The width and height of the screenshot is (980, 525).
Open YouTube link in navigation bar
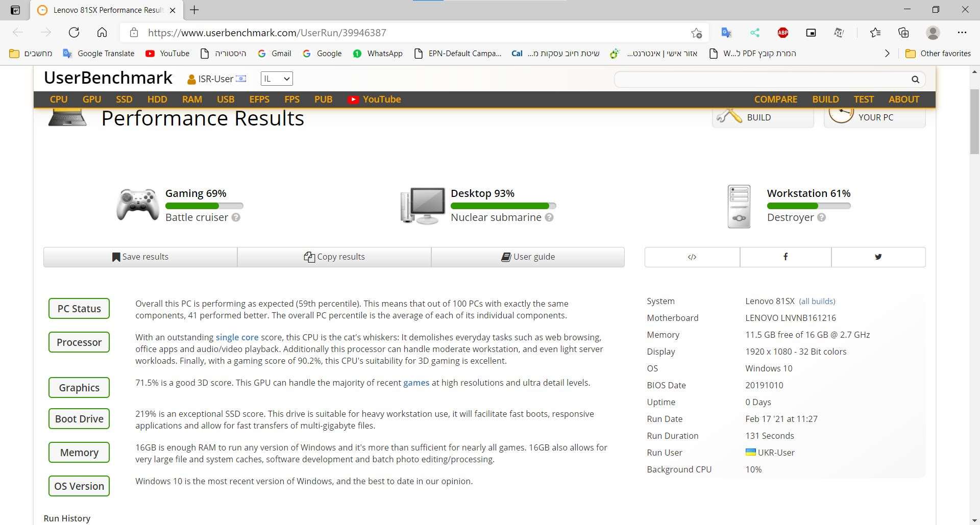(x=374, y=99)
